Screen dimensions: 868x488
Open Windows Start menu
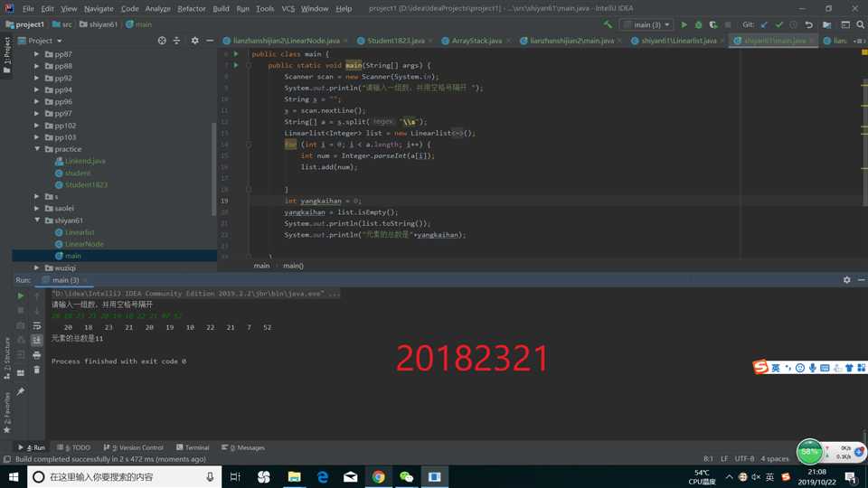(14, 476)
